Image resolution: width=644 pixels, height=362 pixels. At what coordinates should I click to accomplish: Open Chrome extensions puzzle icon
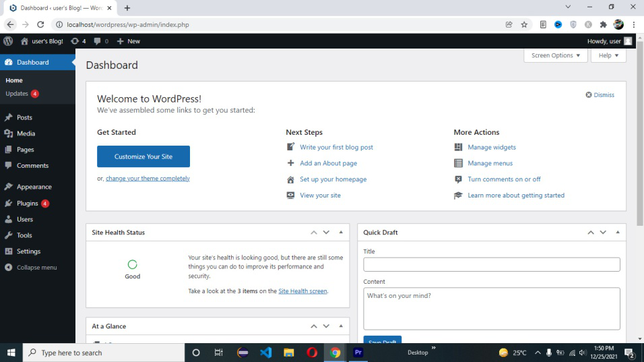pos(603,25)
